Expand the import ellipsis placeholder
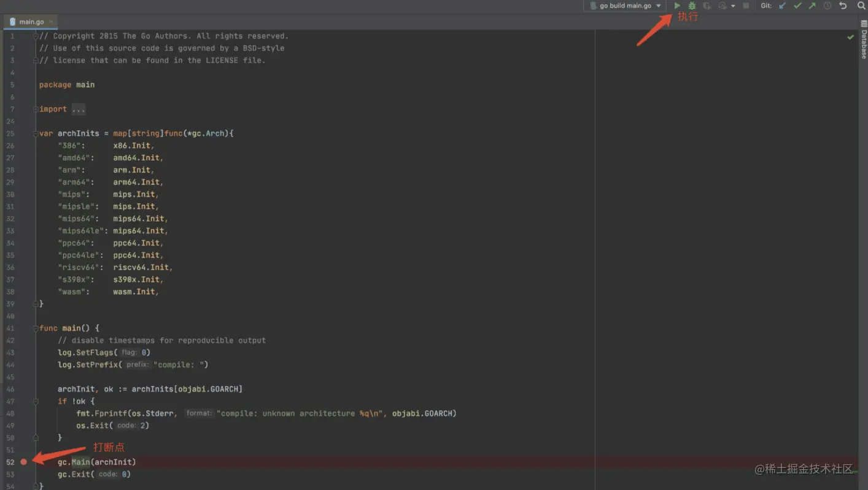This screenshot has height=490, width=868. click(x=79, y=109)
